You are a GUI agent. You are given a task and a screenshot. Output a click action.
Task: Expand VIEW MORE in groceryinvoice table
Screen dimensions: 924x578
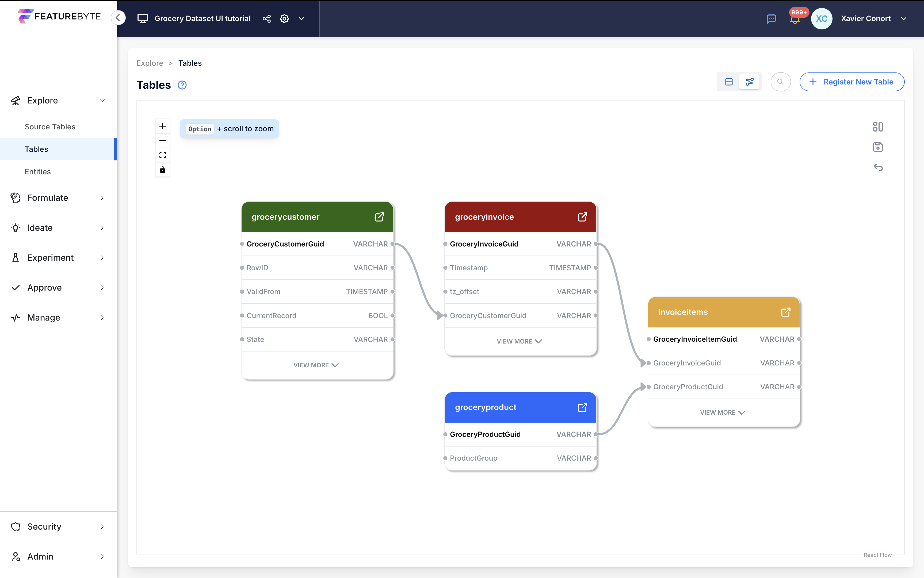(519, 341)
